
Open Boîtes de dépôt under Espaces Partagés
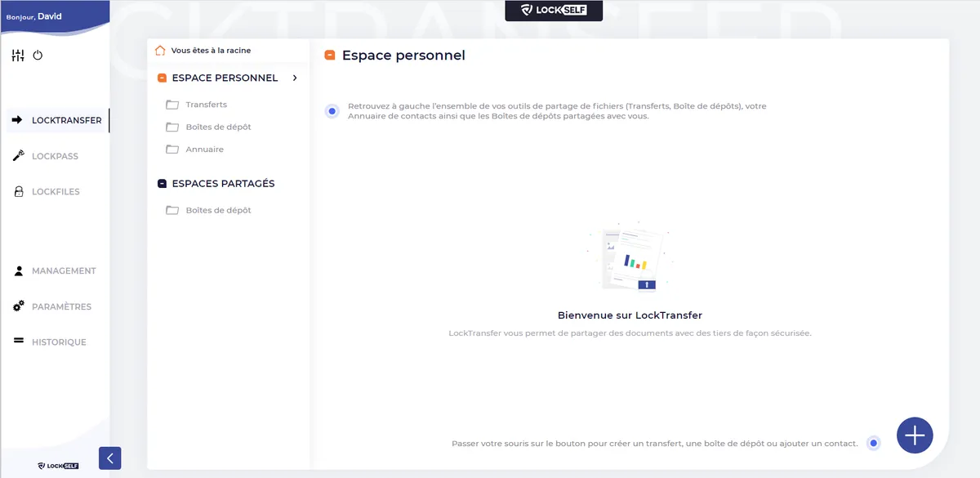[218, 210]
